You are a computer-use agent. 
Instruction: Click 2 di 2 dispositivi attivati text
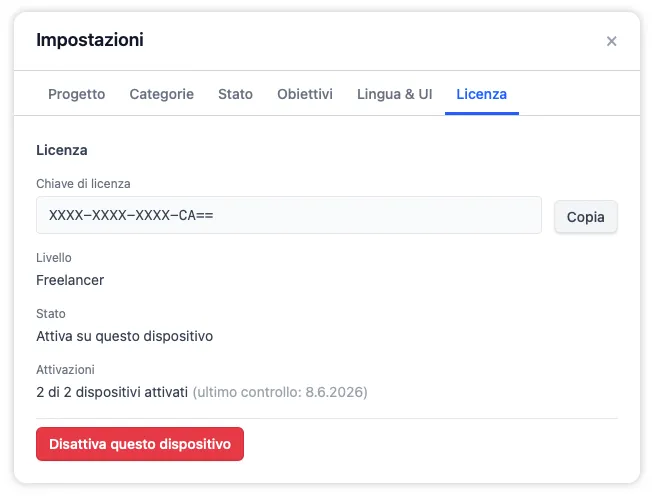point(112,392)
